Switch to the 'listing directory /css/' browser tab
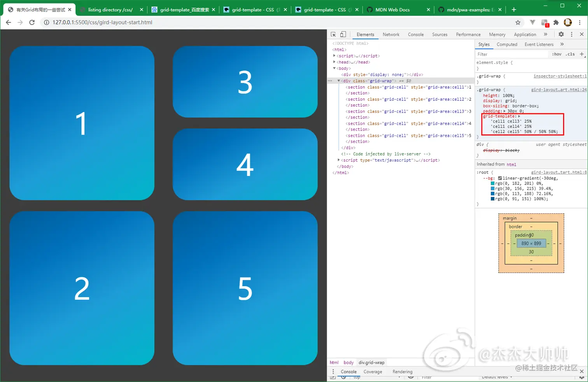Viewport: 588px width, 382px height. [x=110, y=10]
